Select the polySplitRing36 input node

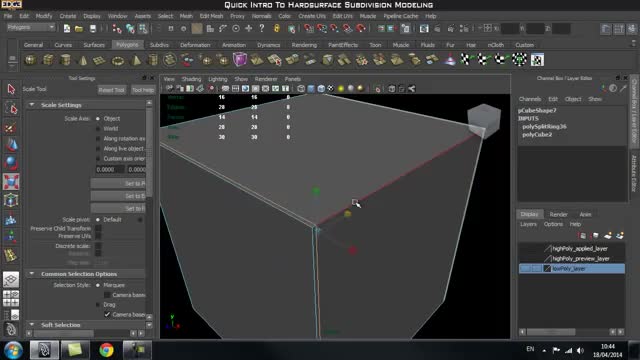(x=544, y=127)
